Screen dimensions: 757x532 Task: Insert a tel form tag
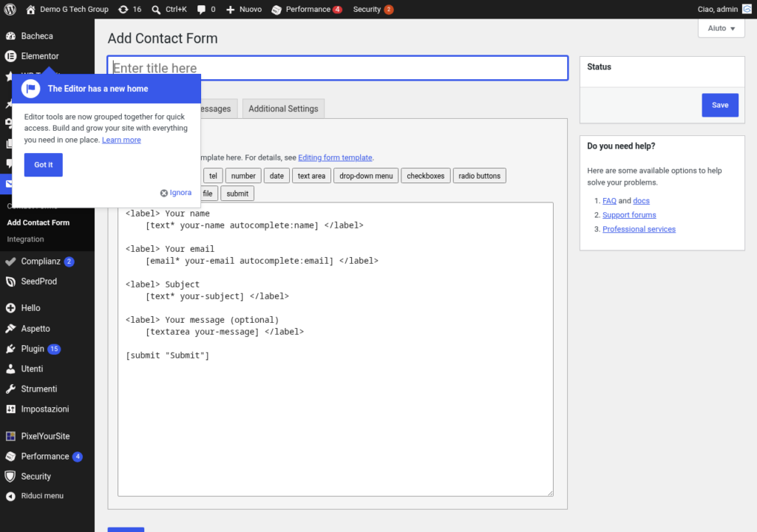[x=213, y=176]
